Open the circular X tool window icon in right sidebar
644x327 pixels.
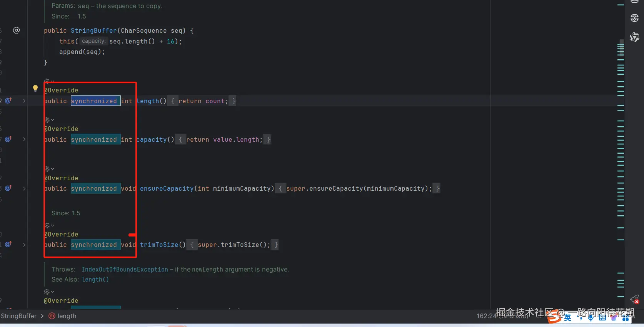(x=634, y=18)
